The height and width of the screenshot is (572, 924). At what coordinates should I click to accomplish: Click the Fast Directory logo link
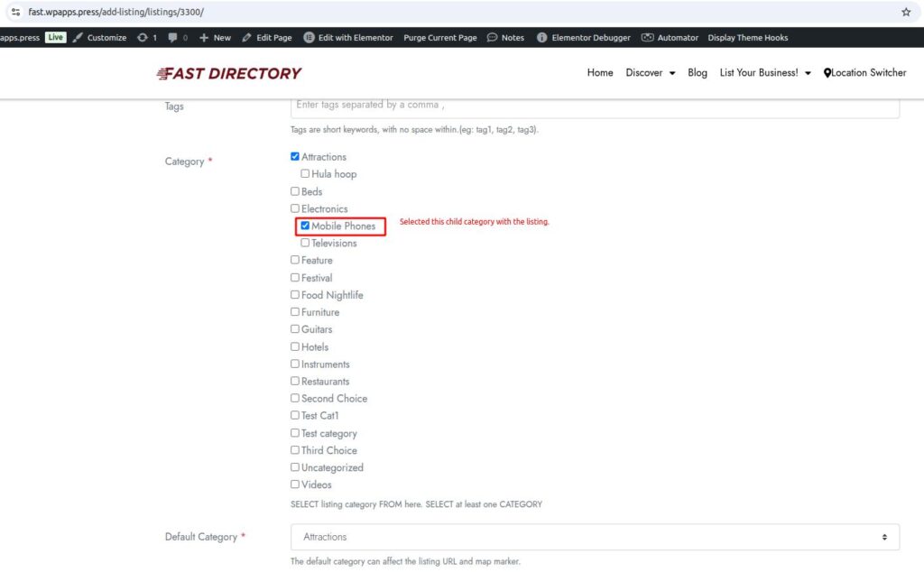click(x=229, y=73)
